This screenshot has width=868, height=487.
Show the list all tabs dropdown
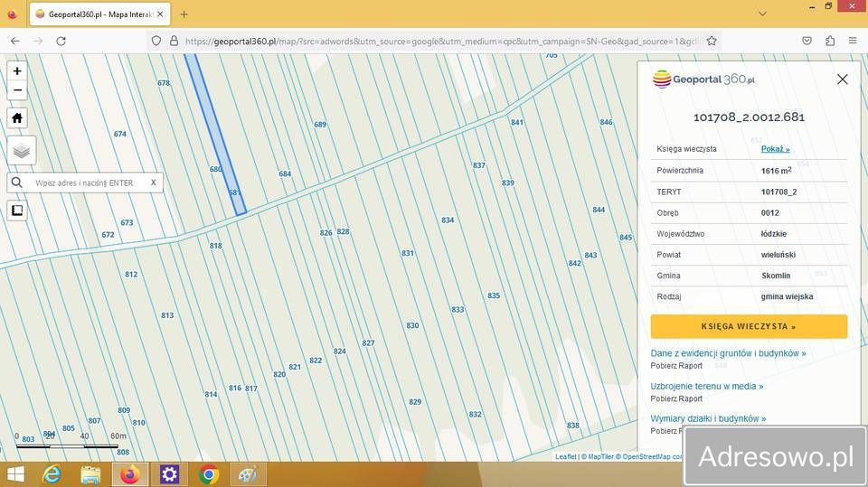point(762,14)
